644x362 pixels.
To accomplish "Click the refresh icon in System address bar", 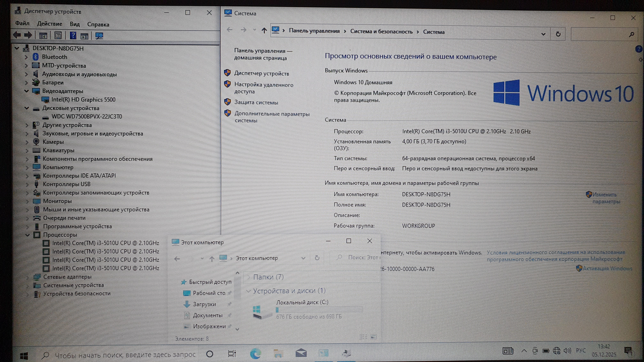I will click(x=558, y=34).
